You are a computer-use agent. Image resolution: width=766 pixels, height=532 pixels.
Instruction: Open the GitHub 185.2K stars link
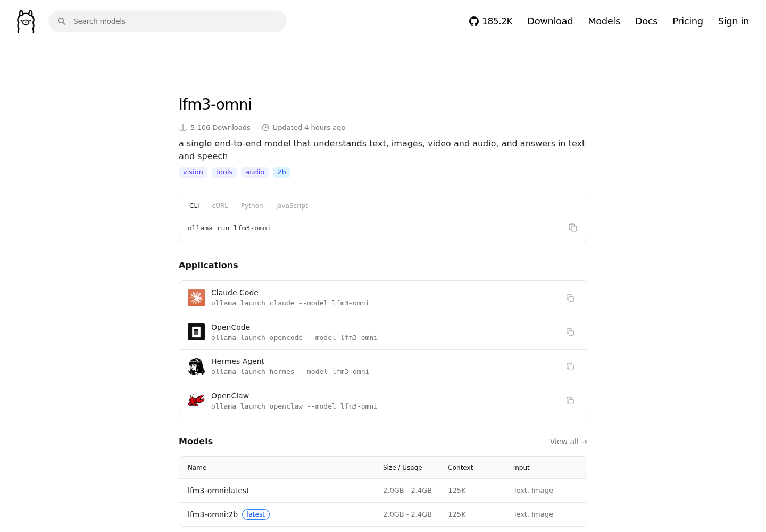pyautogui.click(x=490, y=21)
